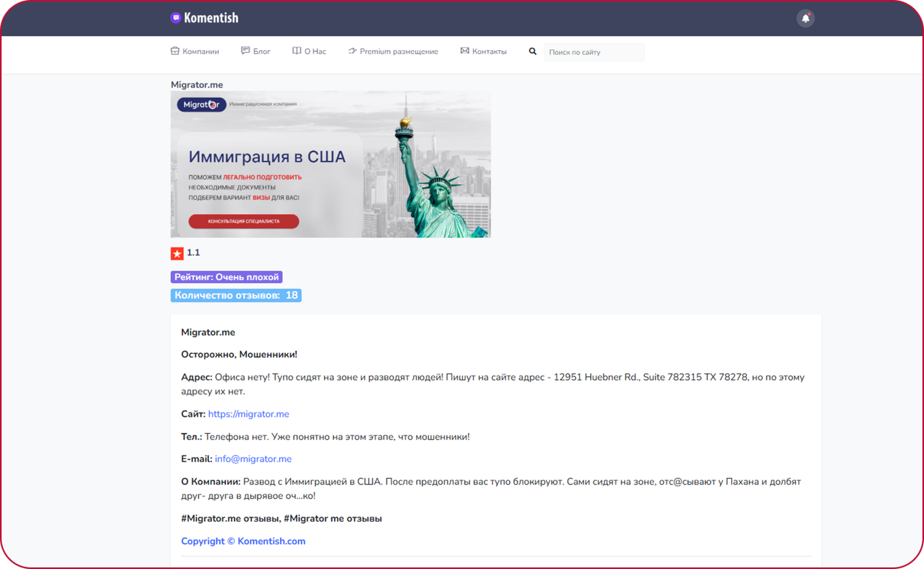Click the search magnifier icon
Screen dimensions: 924x569
click(532, 52)
